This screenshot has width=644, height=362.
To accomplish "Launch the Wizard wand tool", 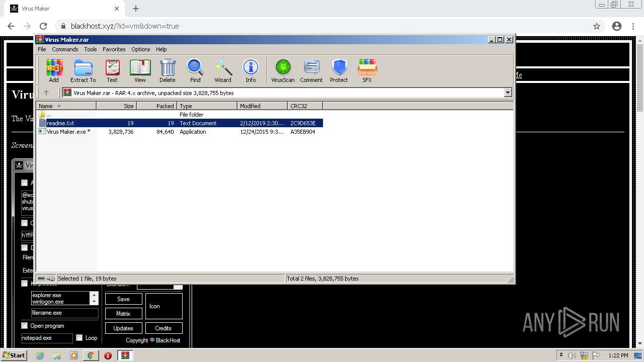I will 223,70.
